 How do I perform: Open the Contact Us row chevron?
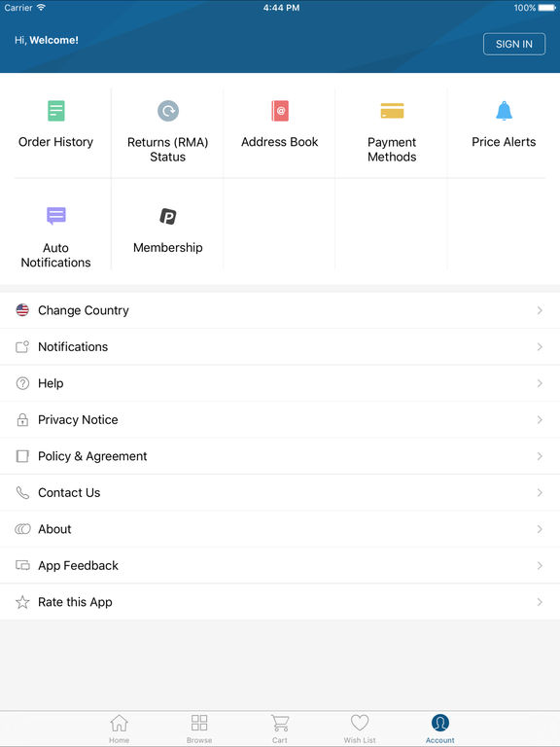pos(540,492)
